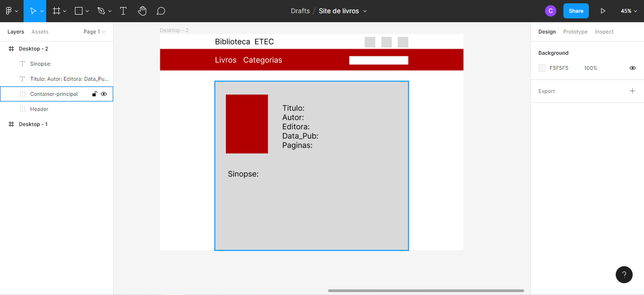Open the Page 1 dropdown

[94, 32]
